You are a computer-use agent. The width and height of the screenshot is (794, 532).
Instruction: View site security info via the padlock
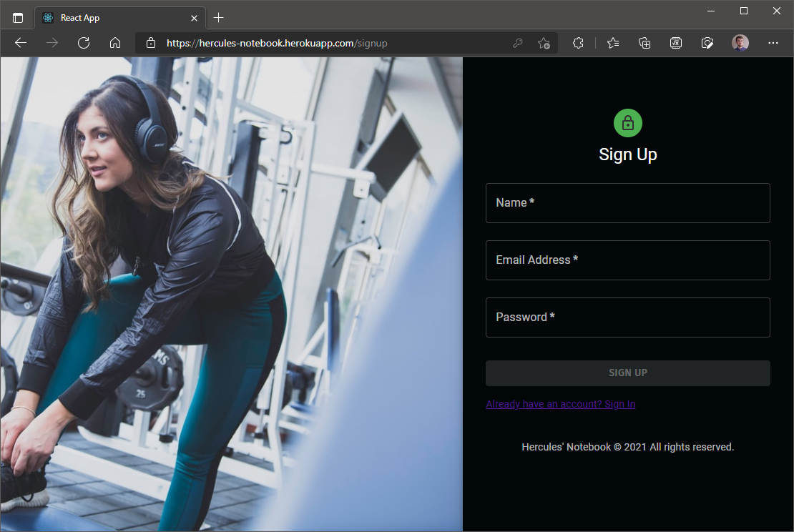(151, 43)
